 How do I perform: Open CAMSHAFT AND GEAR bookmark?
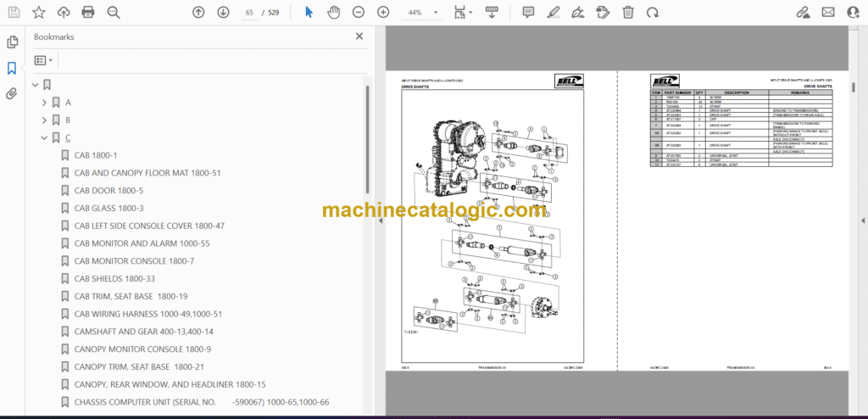click(144, 332)
